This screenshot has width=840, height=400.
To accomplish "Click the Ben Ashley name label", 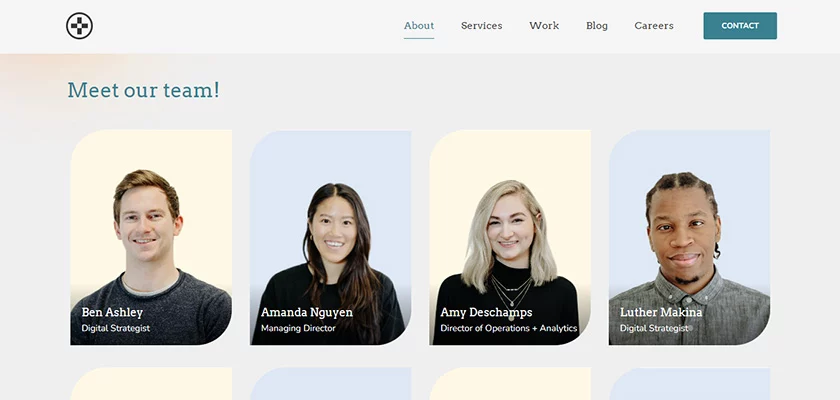I will (x=112, y=312).
